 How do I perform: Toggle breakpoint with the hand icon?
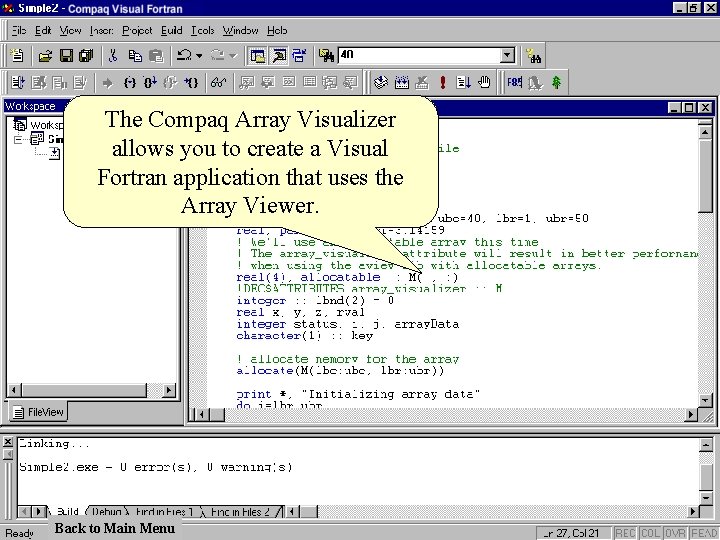click(x=484, y=83)
